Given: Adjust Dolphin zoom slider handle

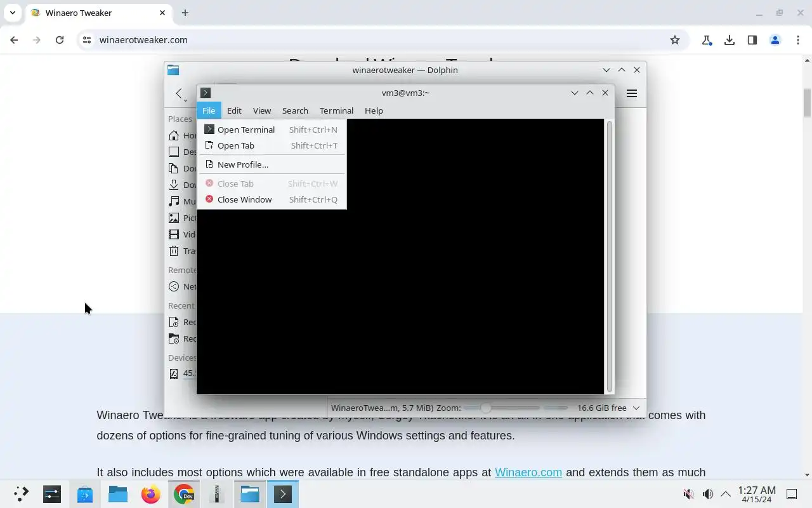Looking at the screenshot, I should coord(486,408).
